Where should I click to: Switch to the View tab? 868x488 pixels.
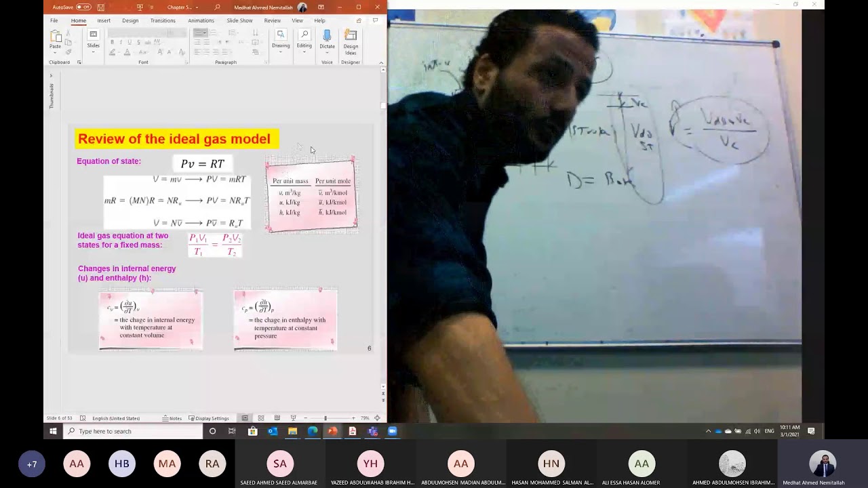298,20
